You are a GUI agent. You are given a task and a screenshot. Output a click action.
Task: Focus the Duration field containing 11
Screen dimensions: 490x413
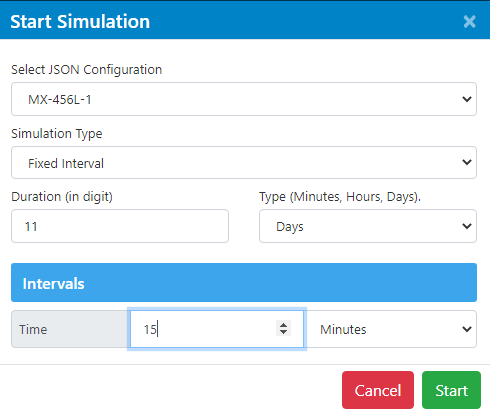click(x=120, y=226)
